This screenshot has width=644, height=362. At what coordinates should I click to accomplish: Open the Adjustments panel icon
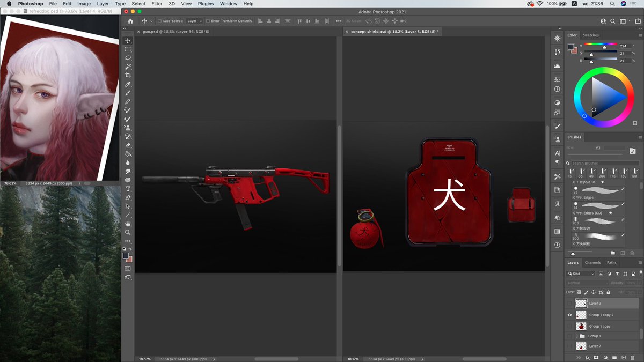coord(557,102)
